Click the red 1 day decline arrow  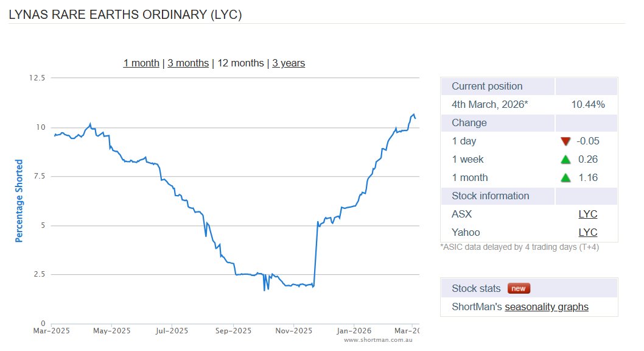[564, 141]
